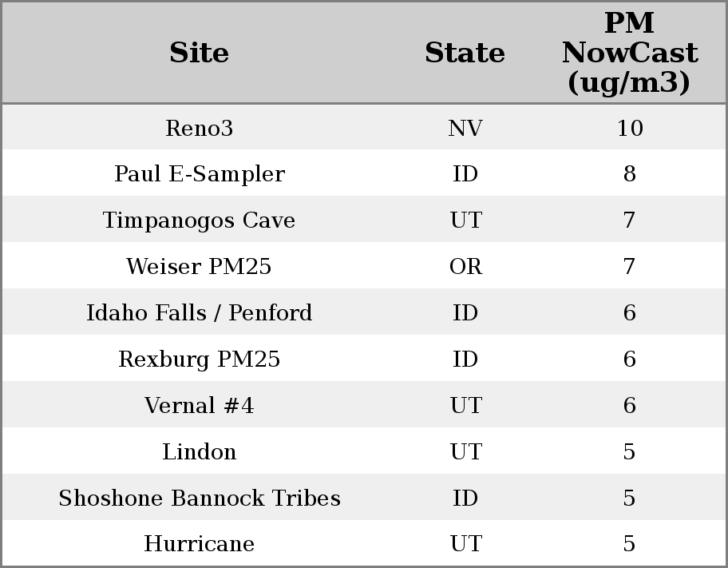Click the Weiser PM25 site cell
The height and width of the screenshot is (568, 728).
[200, 267]
